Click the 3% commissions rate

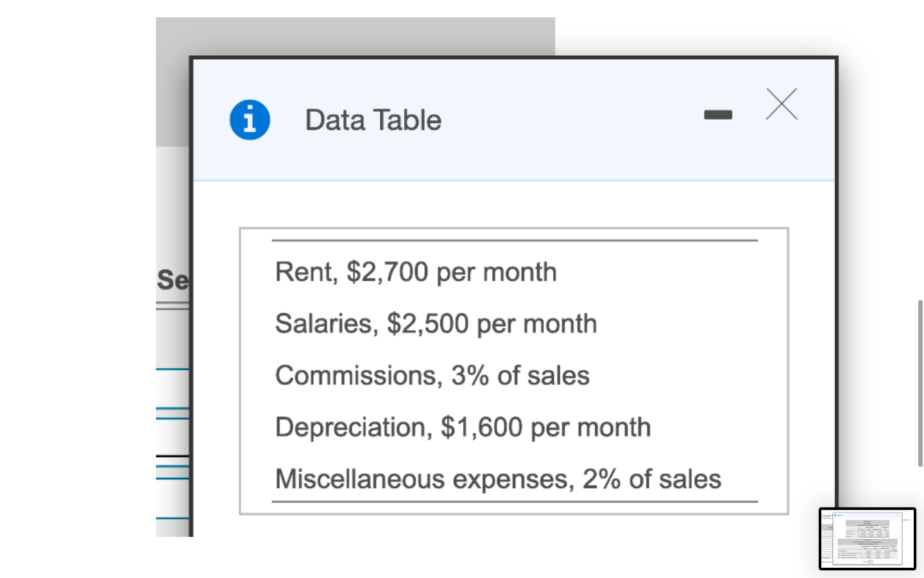tap(470, 376)
